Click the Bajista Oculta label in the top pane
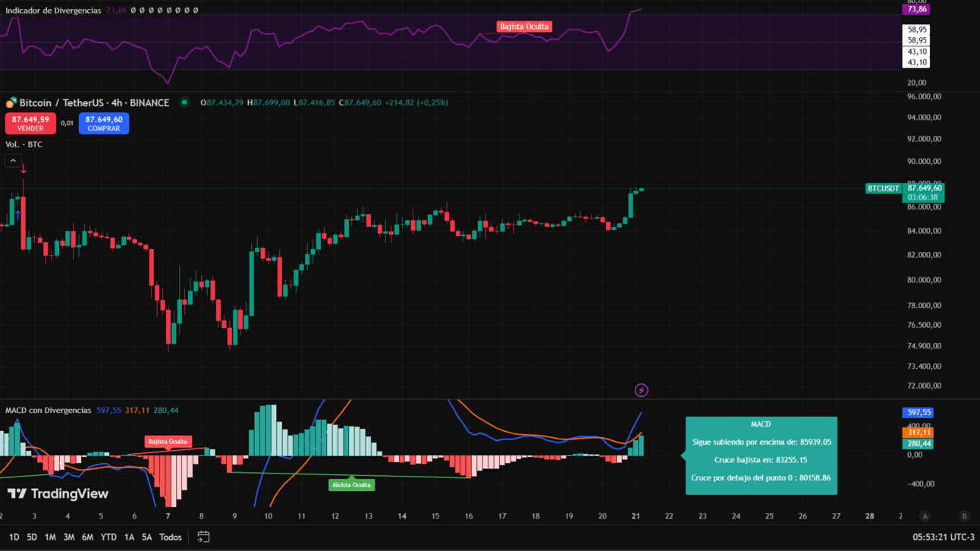Viewport: 980px width, 551px height. tap(524, 27)
